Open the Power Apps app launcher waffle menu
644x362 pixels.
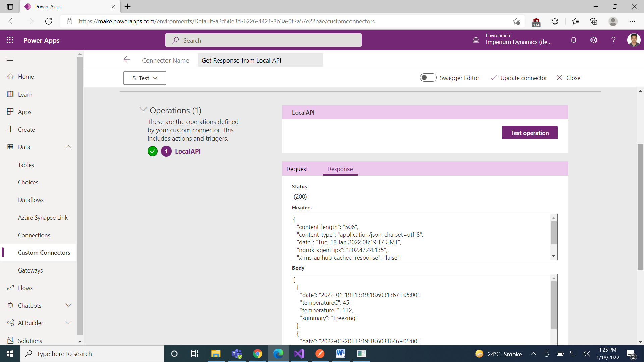pyautogui.click(x=10, y=40)
